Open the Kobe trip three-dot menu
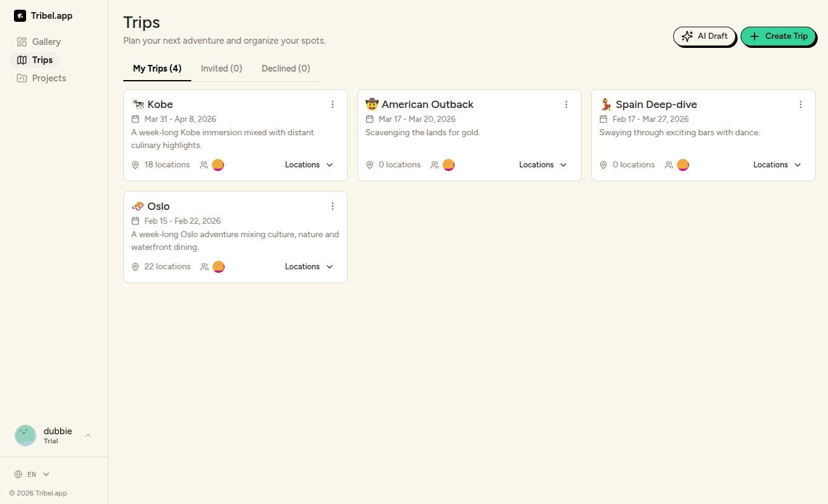 (333, 104)
